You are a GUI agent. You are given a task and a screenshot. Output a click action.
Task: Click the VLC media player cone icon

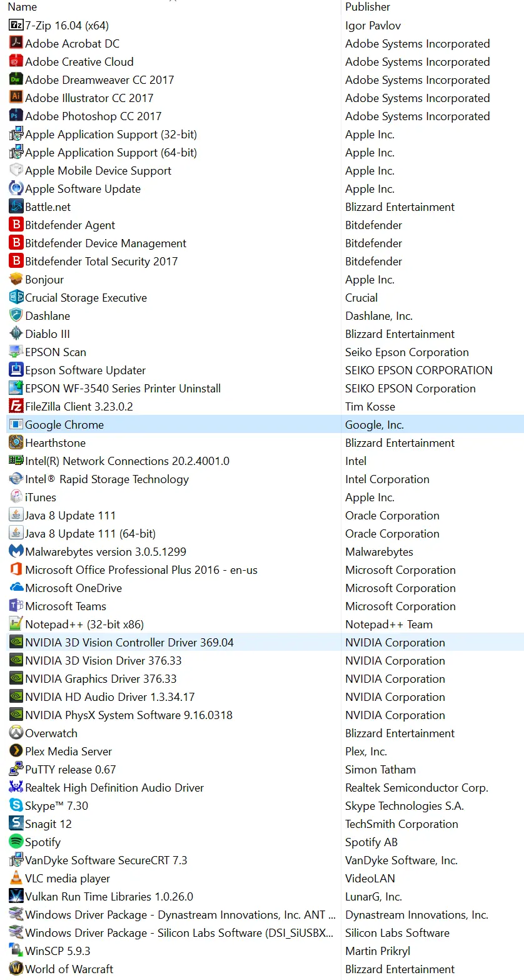click(x=16, y=879)
